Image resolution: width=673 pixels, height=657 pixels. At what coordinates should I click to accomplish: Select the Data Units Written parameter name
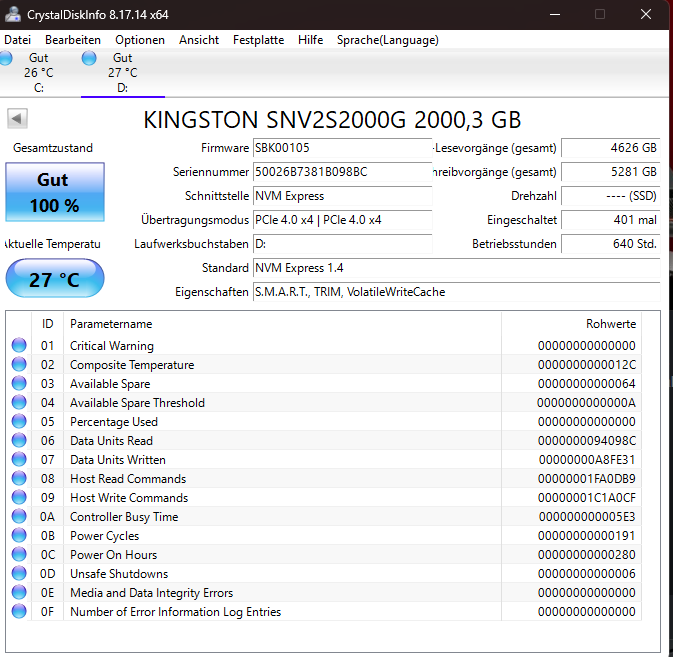coord(118,460)
